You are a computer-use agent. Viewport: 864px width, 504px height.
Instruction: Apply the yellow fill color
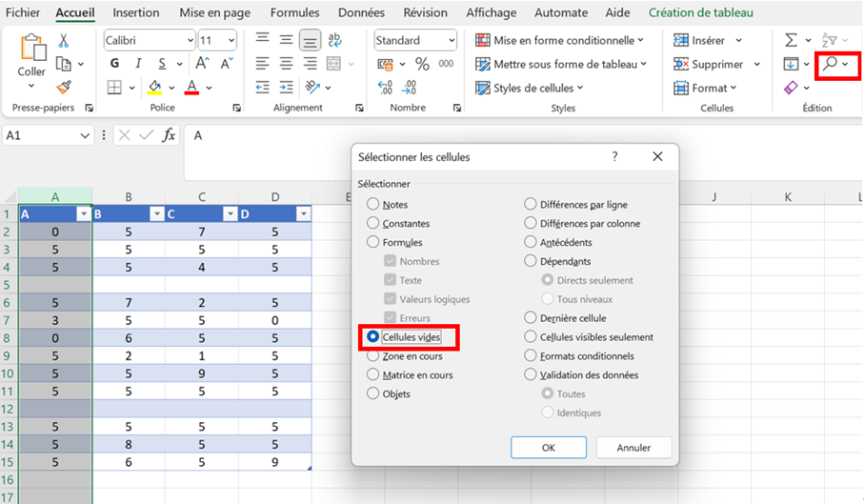155,87
